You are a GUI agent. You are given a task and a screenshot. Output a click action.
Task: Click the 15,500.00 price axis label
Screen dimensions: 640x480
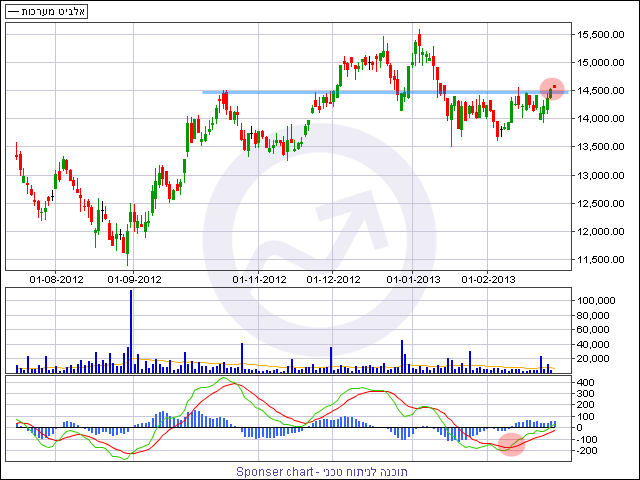pos(600,34)
